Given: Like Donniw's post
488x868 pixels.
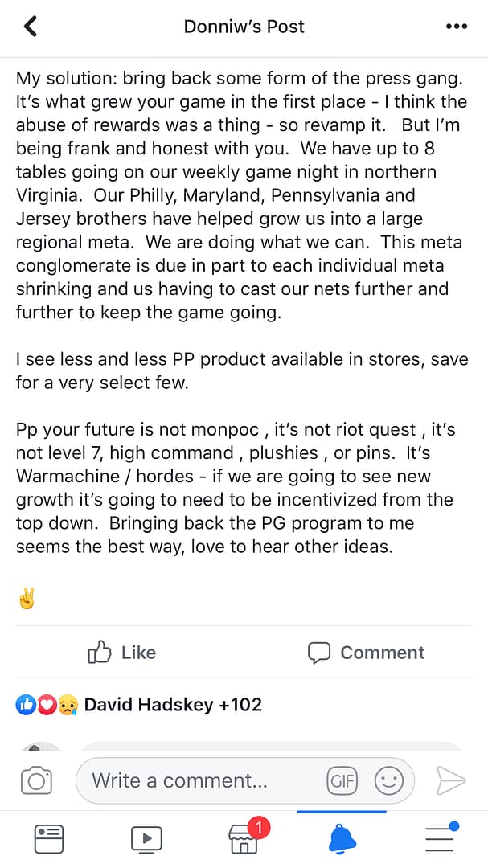Looking at the screenshot, I should pyautogui.click(x=122, y=653).
